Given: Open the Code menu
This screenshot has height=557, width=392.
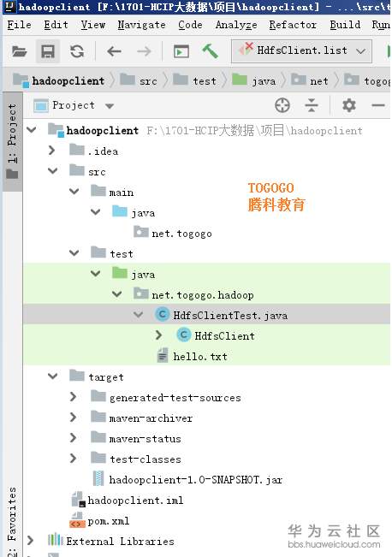Looking at the screenshot, I should pos(190,25).
